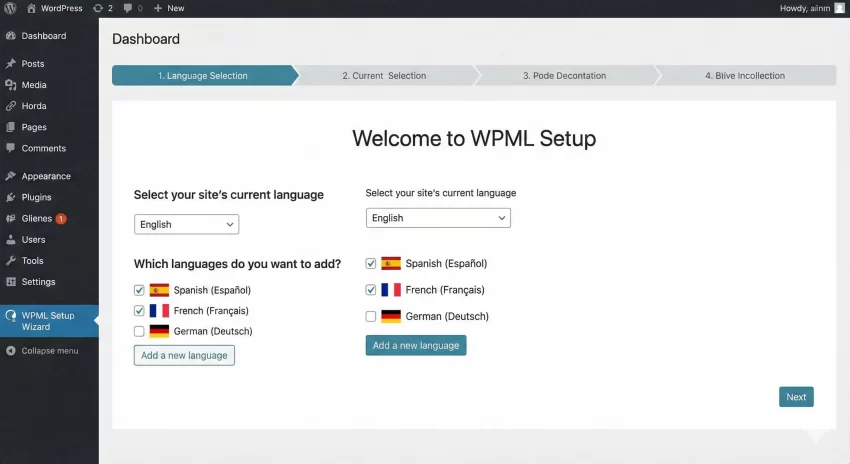The width and height of the screenshot is (850, 464).
Task: Click the Collapse menu link
Action: [x=49, y=351]
